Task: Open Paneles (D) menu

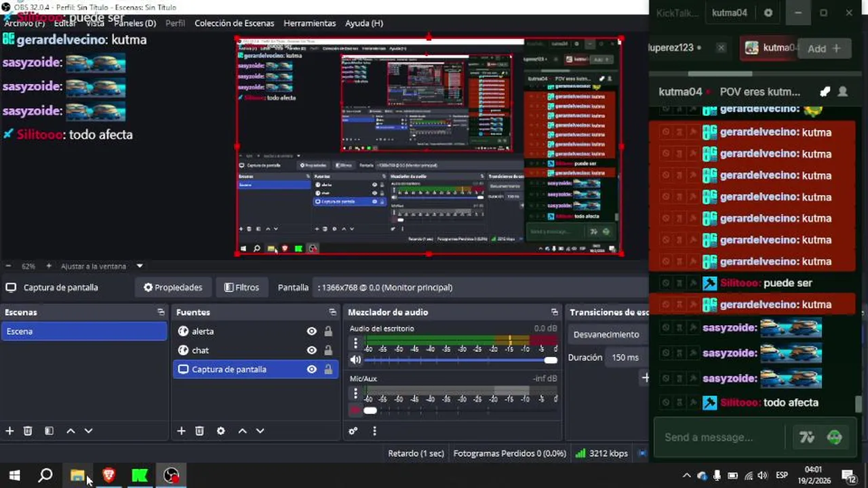Action: (135, 23)
